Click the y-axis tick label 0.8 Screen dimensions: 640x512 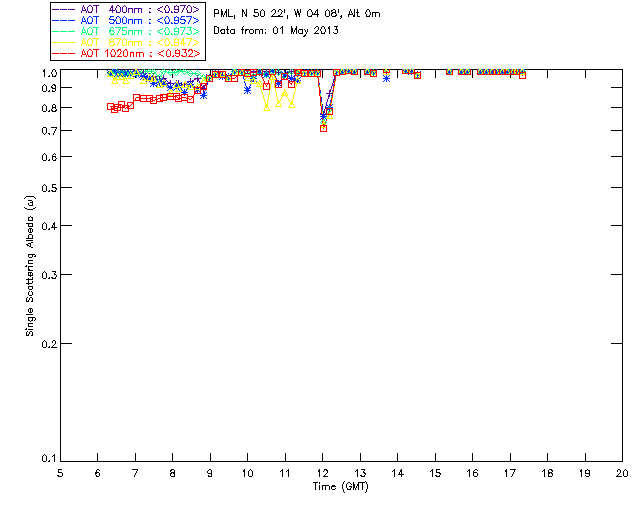point(49,108)
